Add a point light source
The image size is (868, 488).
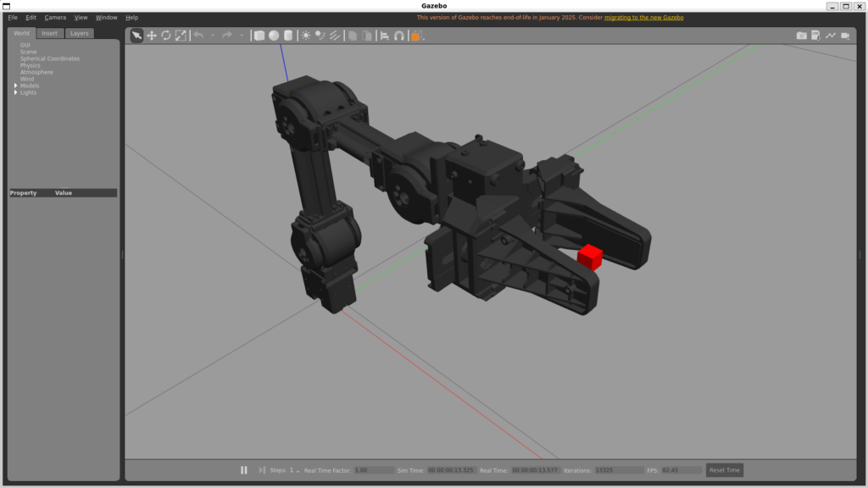[306, 36]
